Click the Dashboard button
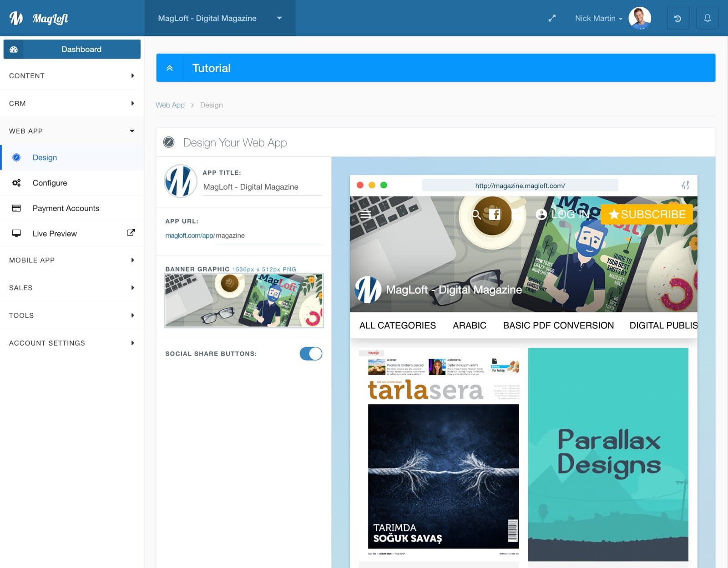728x568 pixels. 72,49
